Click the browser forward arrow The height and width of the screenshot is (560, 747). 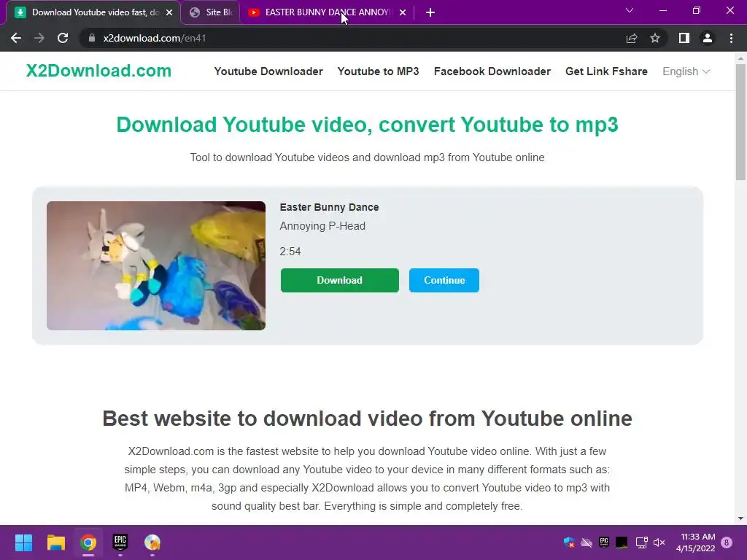pyautogui.click(x=39, y=38)
